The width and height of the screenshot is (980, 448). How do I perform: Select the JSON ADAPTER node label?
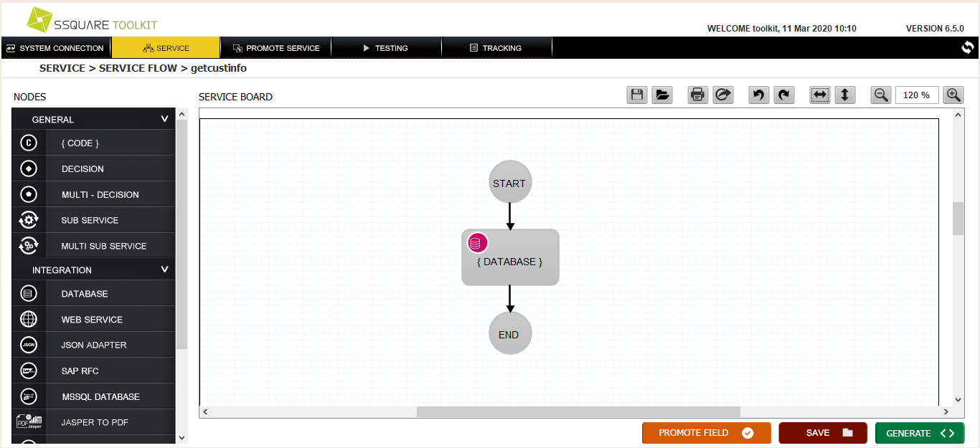click(94, 345)
